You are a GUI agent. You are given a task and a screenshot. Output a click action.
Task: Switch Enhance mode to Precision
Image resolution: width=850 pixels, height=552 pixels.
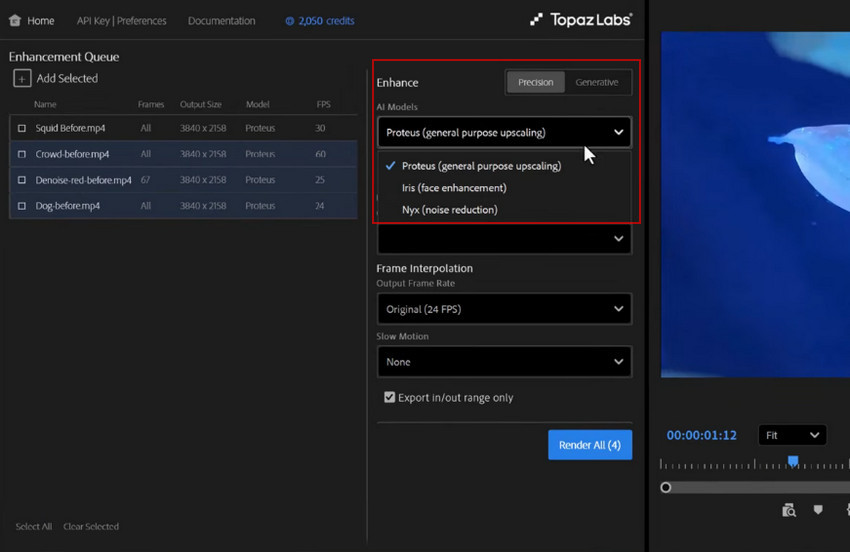coord(536,82)
